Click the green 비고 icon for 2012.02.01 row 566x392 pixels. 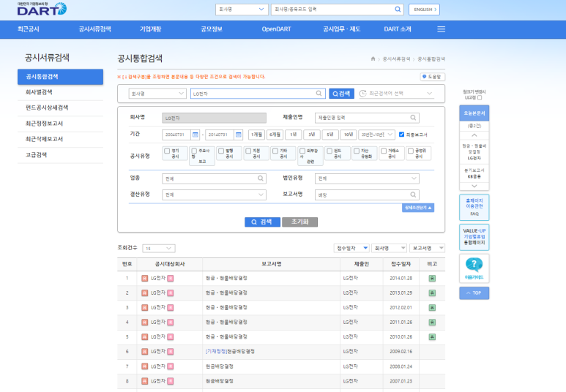pyautogui.click(x=432, y=308)
